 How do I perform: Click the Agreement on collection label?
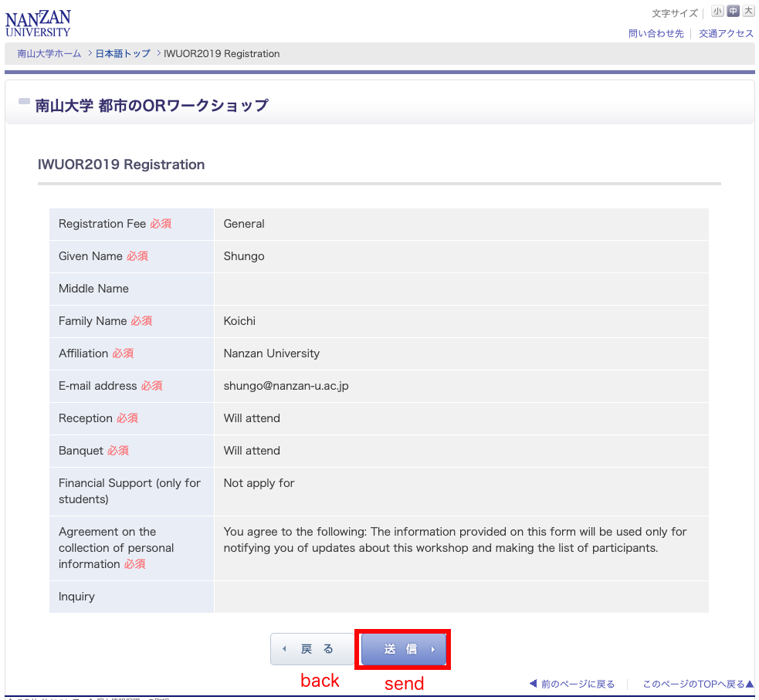pos(116,548)
